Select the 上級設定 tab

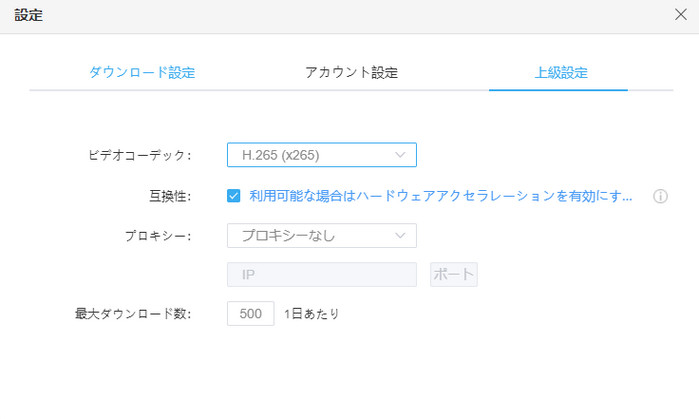(x=561, y=72)
